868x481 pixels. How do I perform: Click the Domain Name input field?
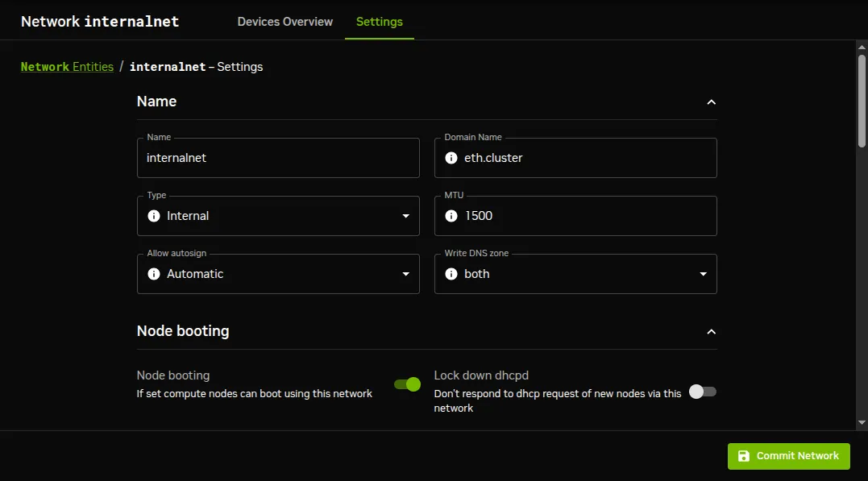[x=575, y=158]
